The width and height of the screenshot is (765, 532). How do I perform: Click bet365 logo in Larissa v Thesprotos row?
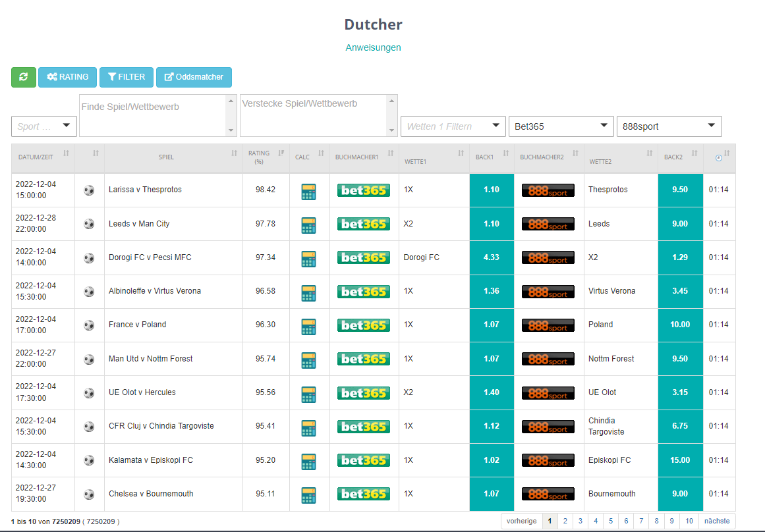364,190
